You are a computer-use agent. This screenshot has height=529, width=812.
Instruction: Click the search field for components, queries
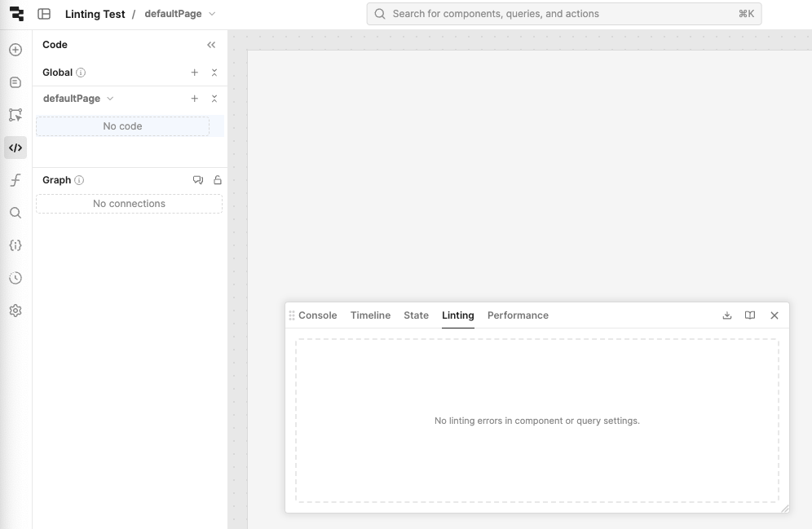coord(564,14)
